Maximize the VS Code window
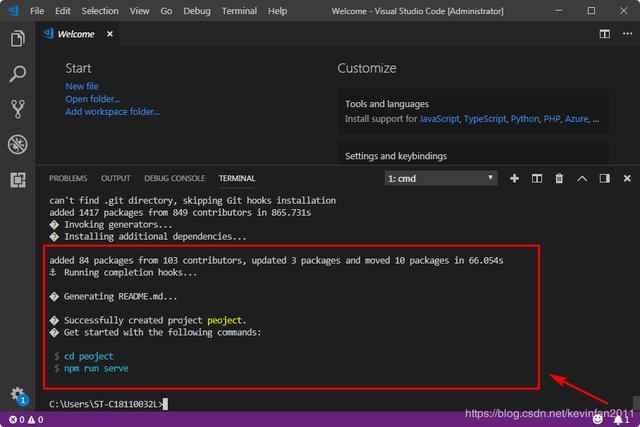This screenshot has width=640, height=427. coord(591,11)
